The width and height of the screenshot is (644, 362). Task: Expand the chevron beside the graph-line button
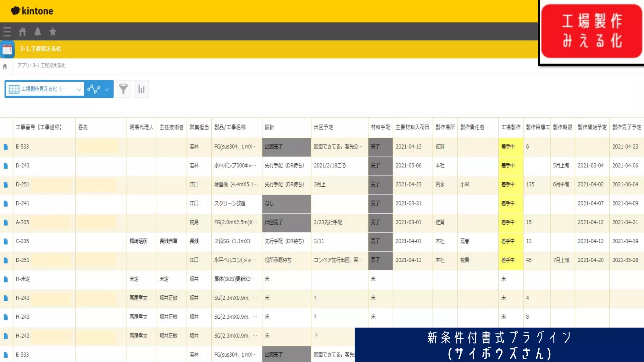(107, 90)
